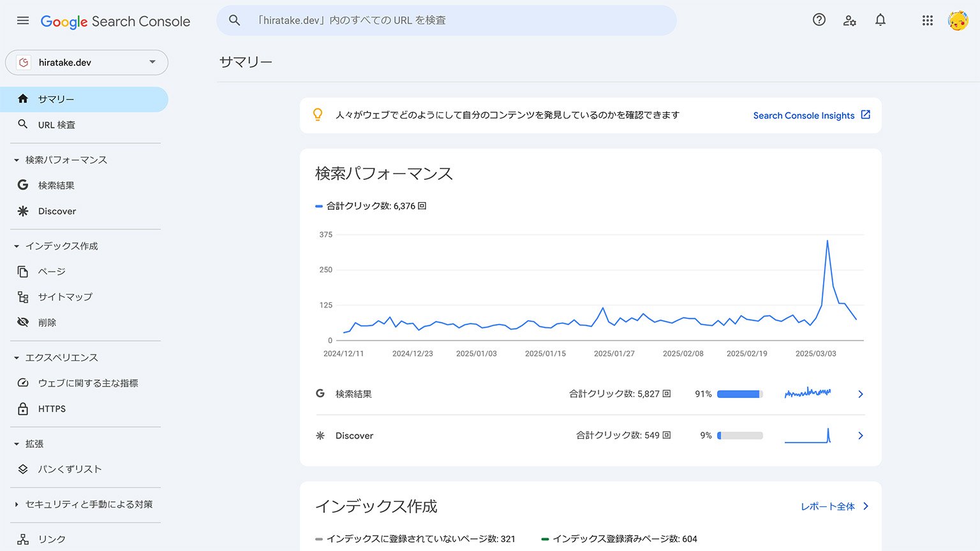This screenshot has width=980, height=551.
Task: Expand the セキュリティと手動による対策 section
Action: click(x=17, y=504)
